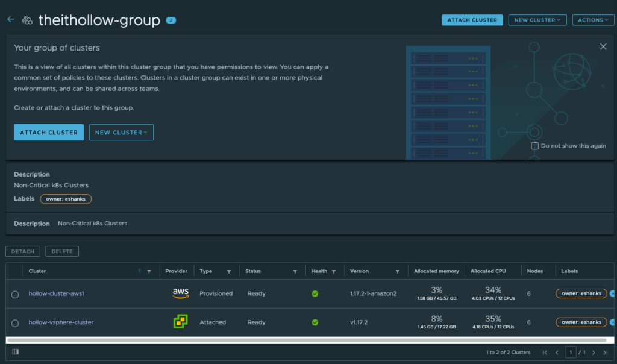Open the Status column filter
The image size is (617, 364).
(x=295, y=272)
